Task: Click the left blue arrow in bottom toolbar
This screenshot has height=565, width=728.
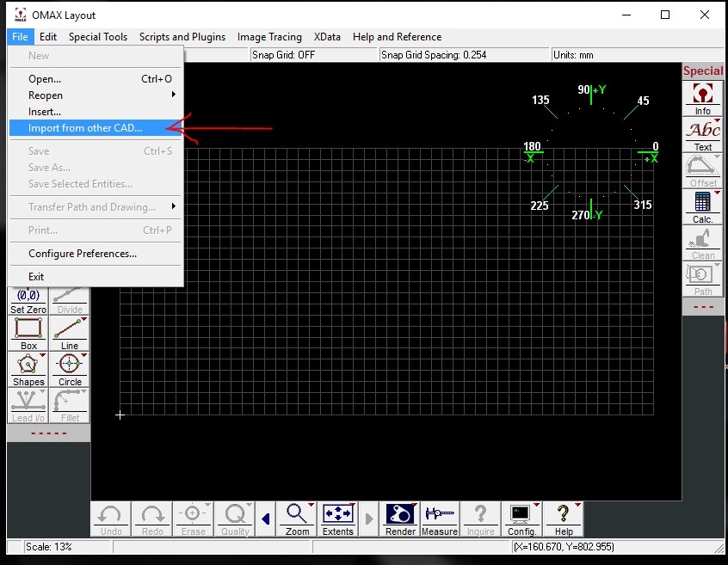Action: [x=266, y=519]
